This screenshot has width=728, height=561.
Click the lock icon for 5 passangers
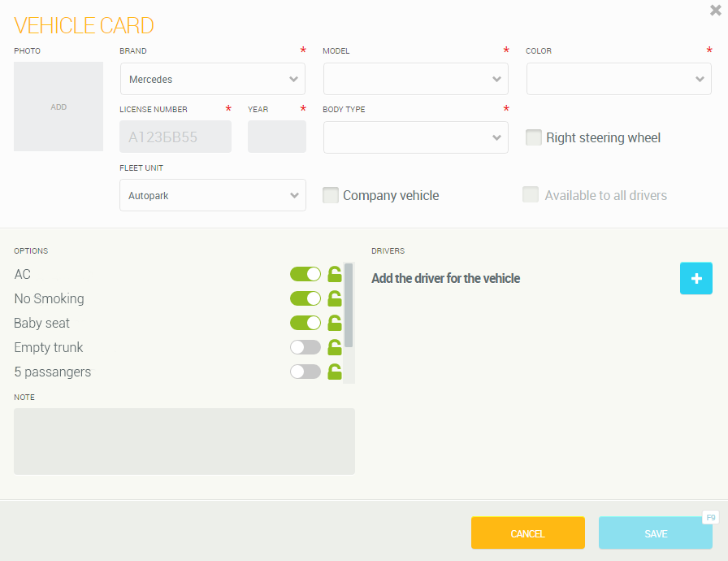[334, 372]
